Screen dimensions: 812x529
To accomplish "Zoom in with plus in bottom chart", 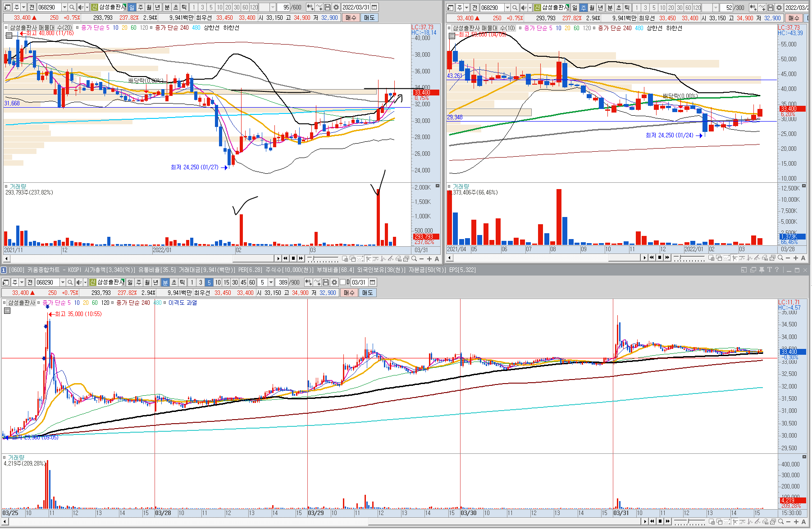I will point(796,521).
